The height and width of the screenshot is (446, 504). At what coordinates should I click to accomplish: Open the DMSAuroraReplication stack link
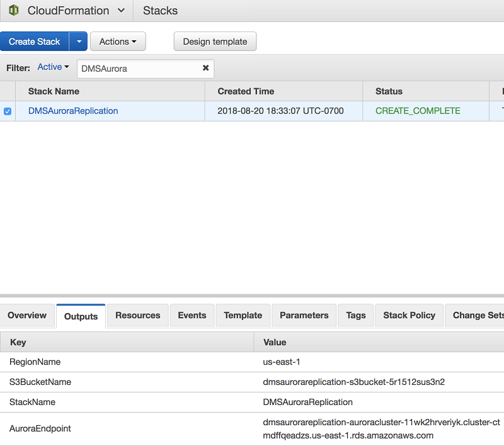[73, 111]
